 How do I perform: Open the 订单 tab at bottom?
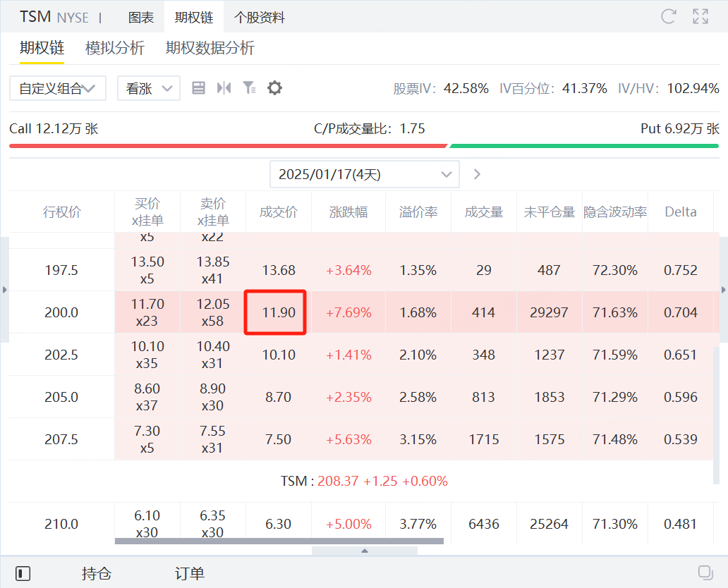click(190, 574)
